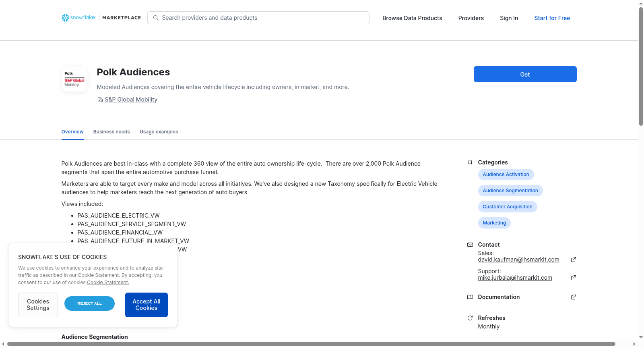
Task: Click REJECT ALL cookies button
Action: coord(89,303)
